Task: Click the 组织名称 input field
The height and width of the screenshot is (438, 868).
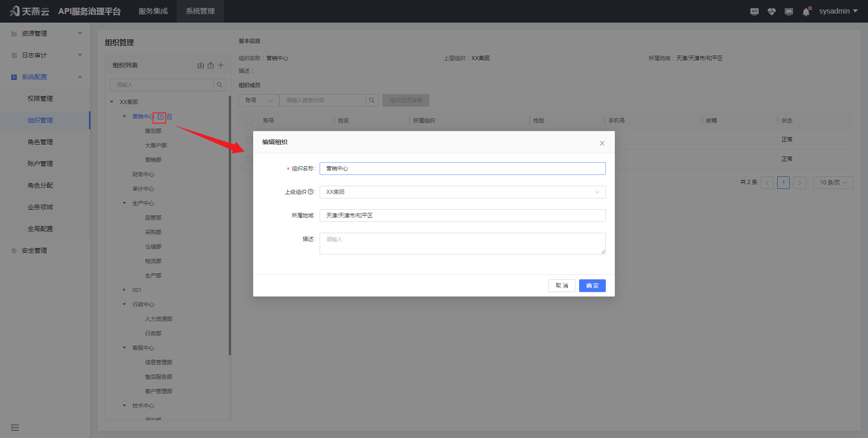Action: 462,169
